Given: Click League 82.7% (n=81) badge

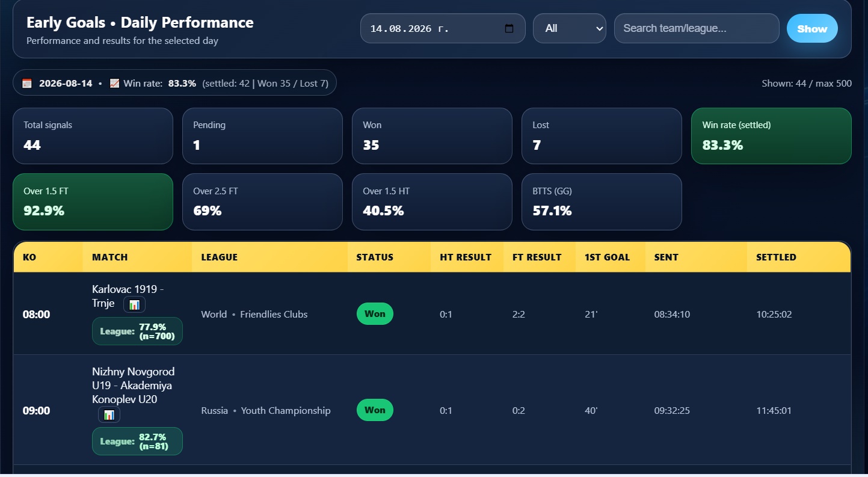Looking at the screenshot, I should (x=137, y=441).
